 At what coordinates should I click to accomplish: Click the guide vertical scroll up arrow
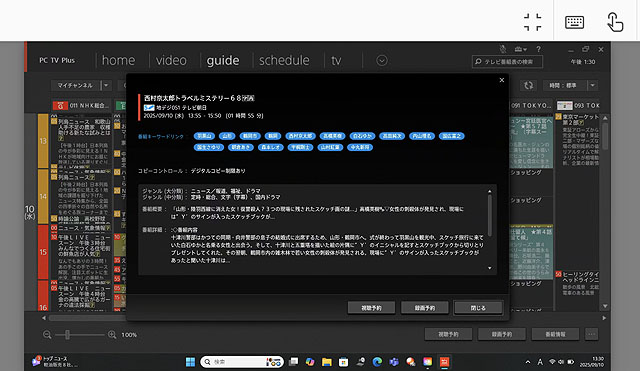point(605,118)
